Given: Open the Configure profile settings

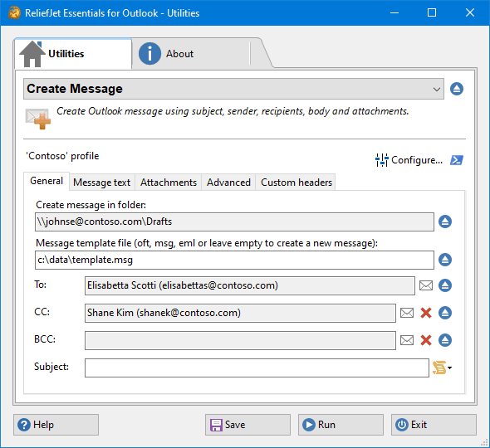Looking at the screenshot, I should pos(409,160).
